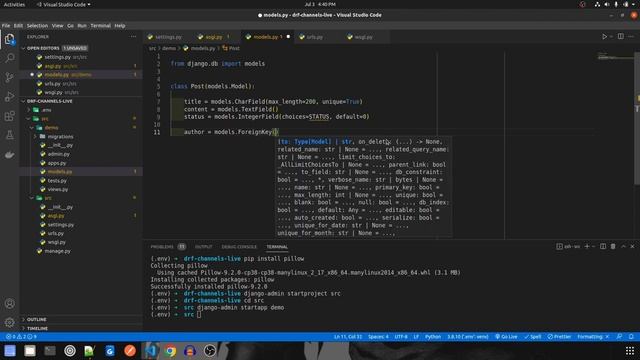Open the Run and Debug view
Screen dimensions: 640x360
click(x=9, y=97)
